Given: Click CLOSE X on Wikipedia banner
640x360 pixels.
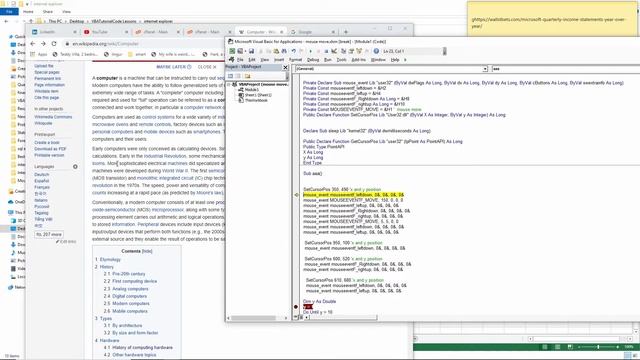Looking at the screenshot, I should click(207, 67).
